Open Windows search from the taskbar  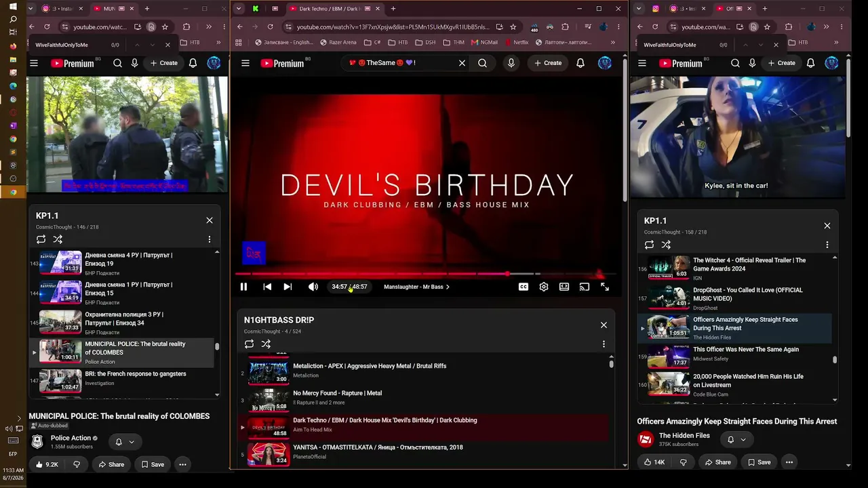(x=13, y=20)
